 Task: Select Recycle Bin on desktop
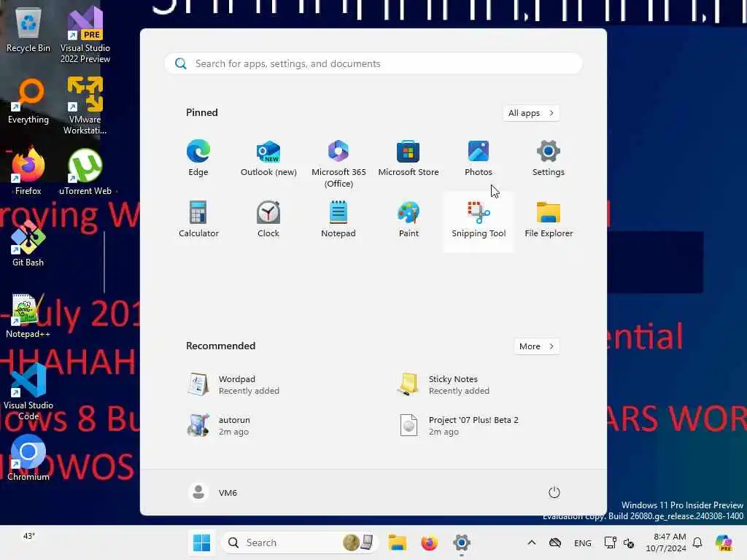click(x=28, y=29)
